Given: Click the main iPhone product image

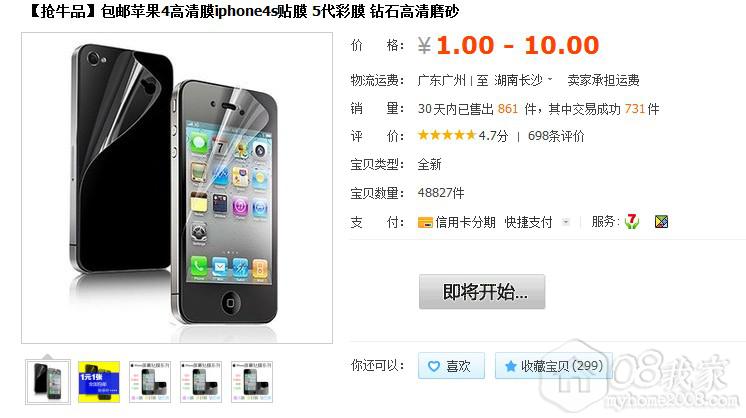Looking at the screenshot, I should coord(177,188).
